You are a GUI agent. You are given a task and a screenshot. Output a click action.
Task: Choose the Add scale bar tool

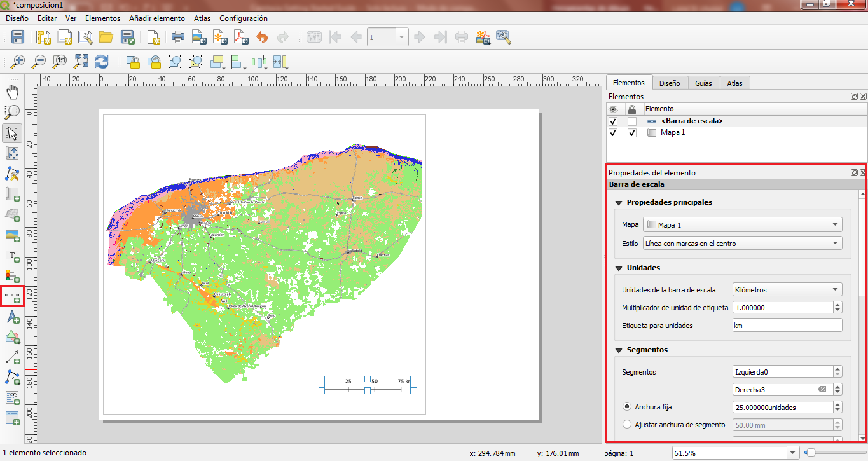coord(12,296)
